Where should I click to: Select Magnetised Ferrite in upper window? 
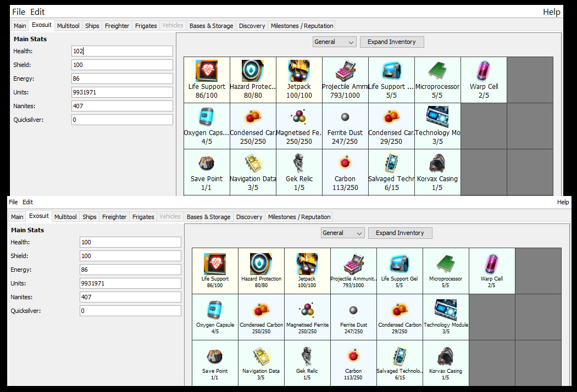(x=299, y=126)
